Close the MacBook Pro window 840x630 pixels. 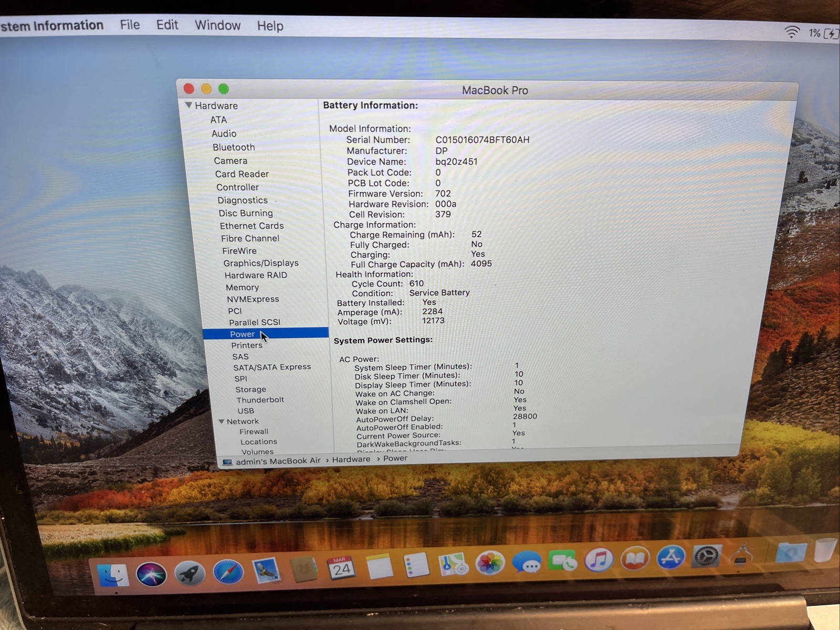tap(189, 89)
